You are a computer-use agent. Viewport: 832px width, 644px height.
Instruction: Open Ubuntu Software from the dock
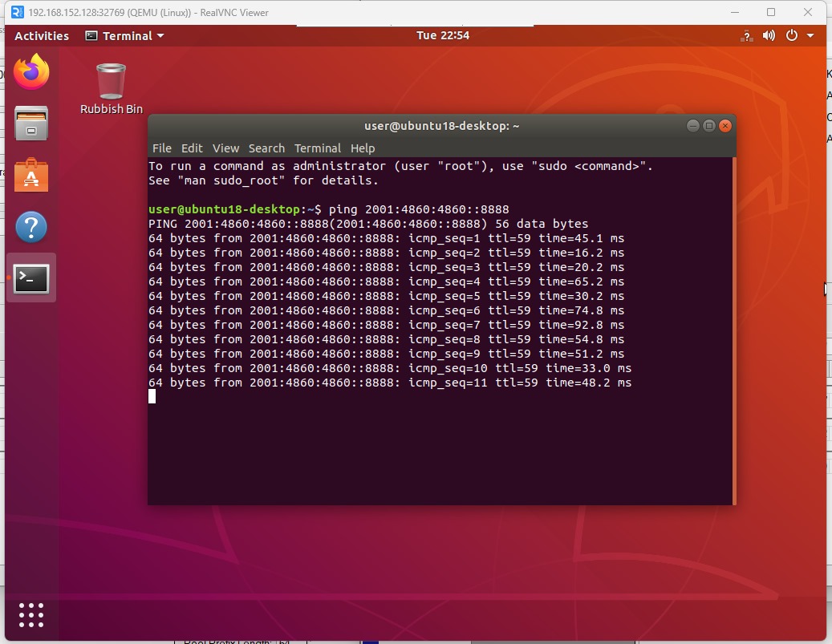31,176
